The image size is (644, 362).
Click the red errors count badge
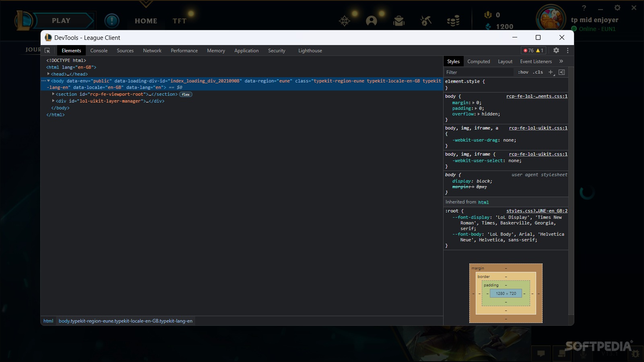(x=528, y=51)
